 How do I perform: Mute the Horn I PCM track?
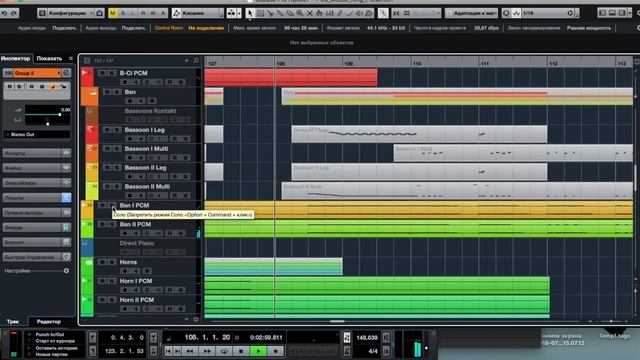(102, 281)
